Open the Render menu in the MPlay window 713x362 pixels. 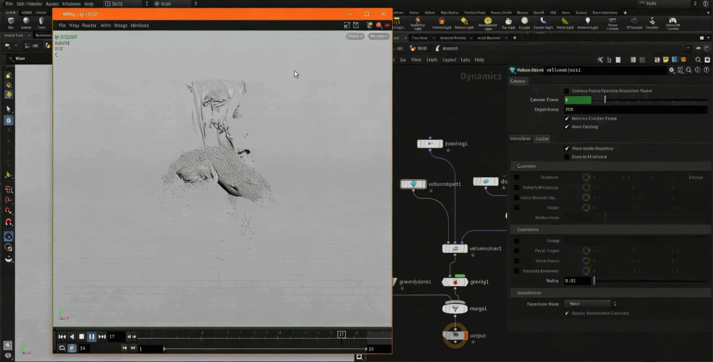(89, 25)
